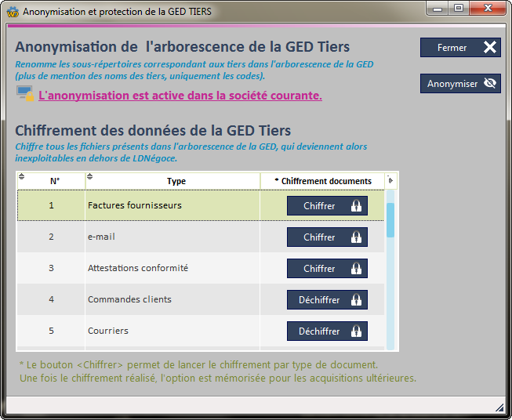Click the Chiffrement documents column header

[323, 181]
